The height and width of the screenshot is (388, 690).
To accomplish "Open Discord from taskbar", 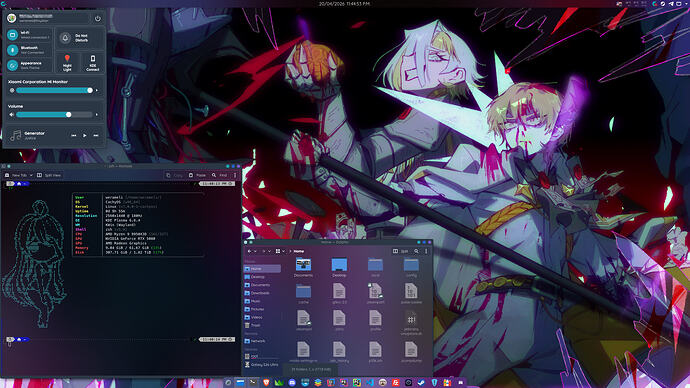I will pos(292,383).
